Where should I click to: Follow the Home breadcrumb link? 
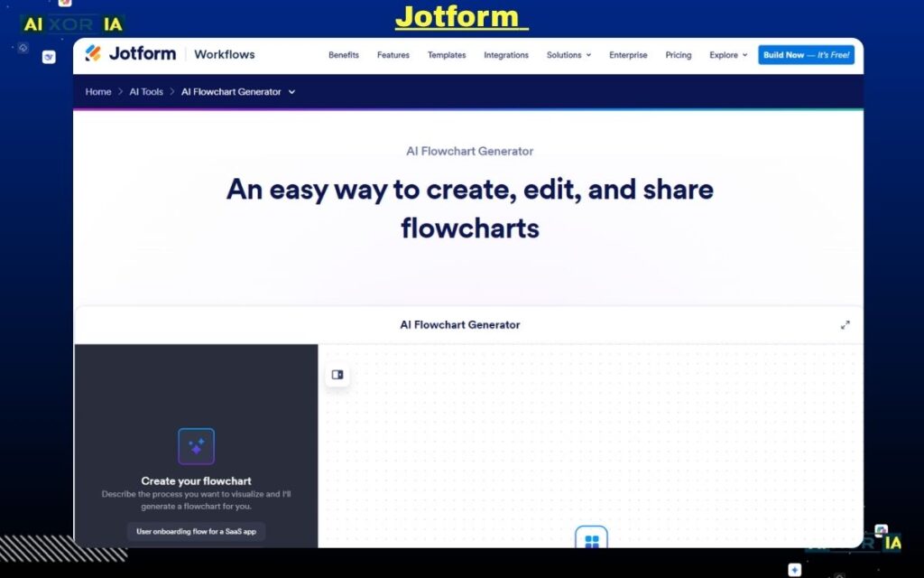pyautogui.click(x=97, y=91)
